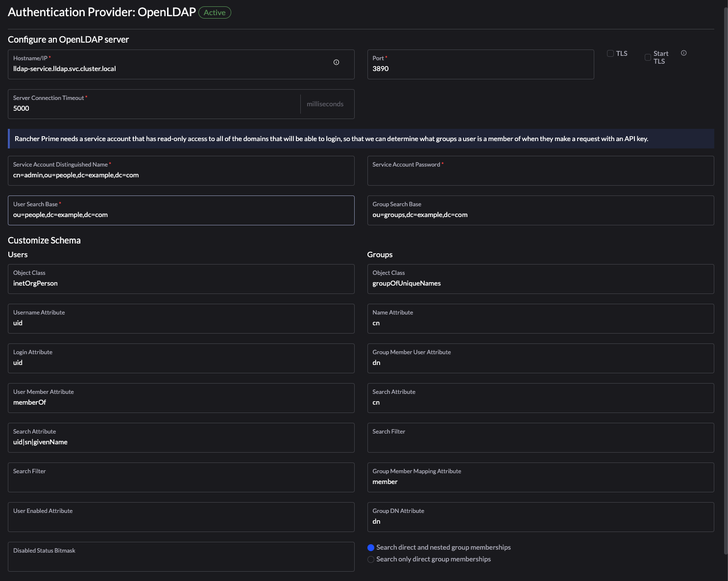
Task: Click the Active status badge
Action: coord(215,12)
